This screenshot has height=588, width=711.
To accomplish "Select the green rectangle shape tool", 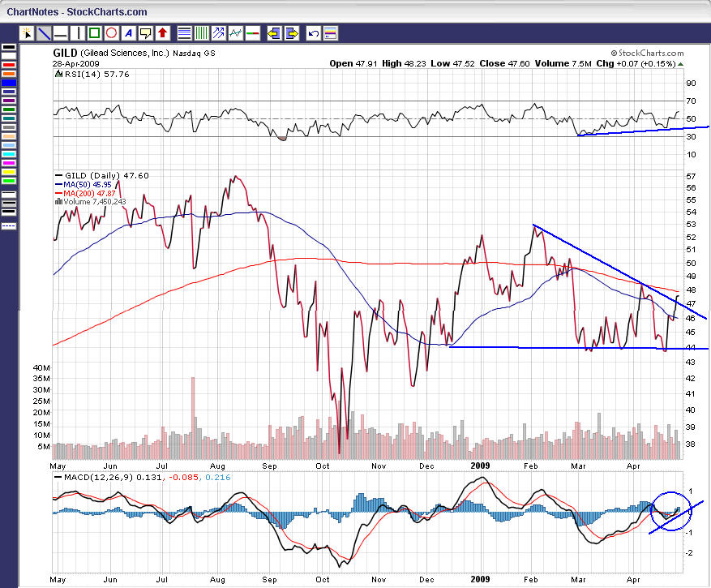I will [95, 33].
